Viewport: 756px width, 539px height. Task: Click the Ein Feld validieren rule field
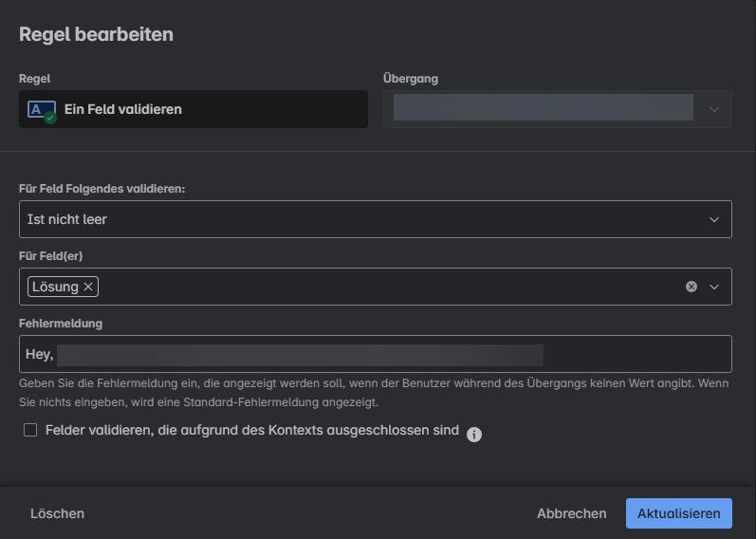(x=194, y=109)
